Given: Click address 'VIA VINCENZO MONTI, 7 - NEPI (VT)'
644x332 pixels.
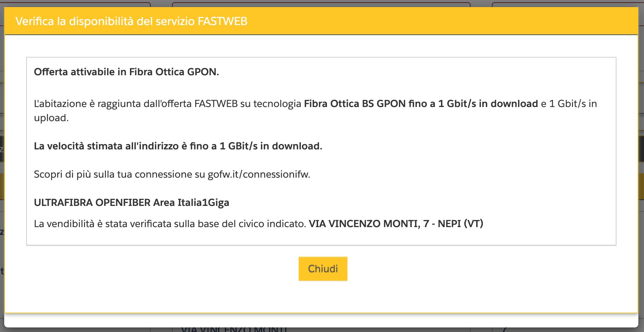Looking at the screenshot, I should (396, 224).
